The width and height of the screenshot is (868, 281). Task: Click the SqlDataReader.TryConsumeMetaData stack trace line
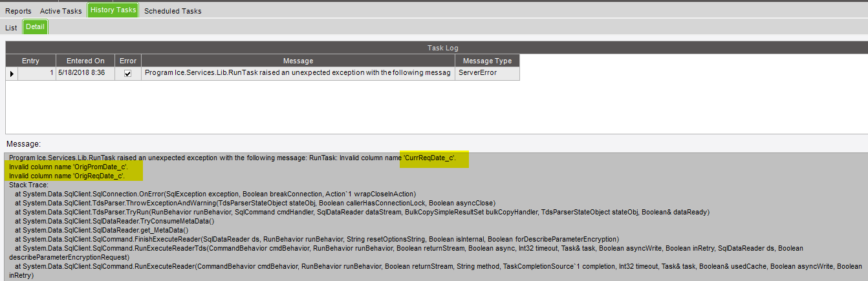tap(114, 221)
